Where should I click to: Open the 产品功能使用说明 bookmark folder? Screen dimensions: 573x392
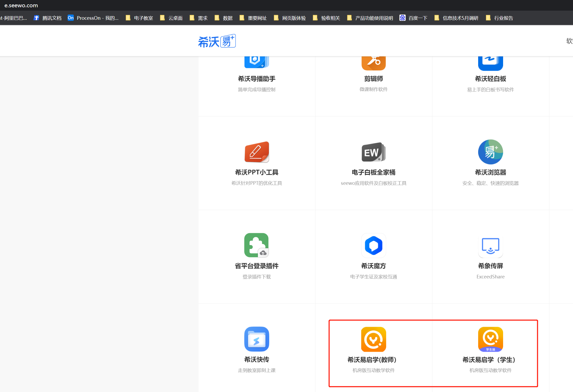pyautogui.click(x=370, y=18)
